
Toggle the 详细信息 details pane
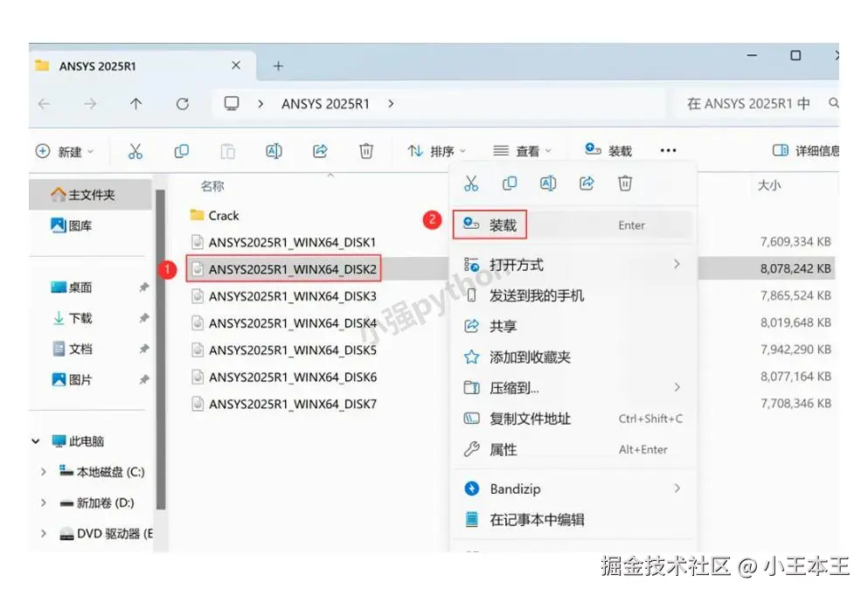point(805,150)
